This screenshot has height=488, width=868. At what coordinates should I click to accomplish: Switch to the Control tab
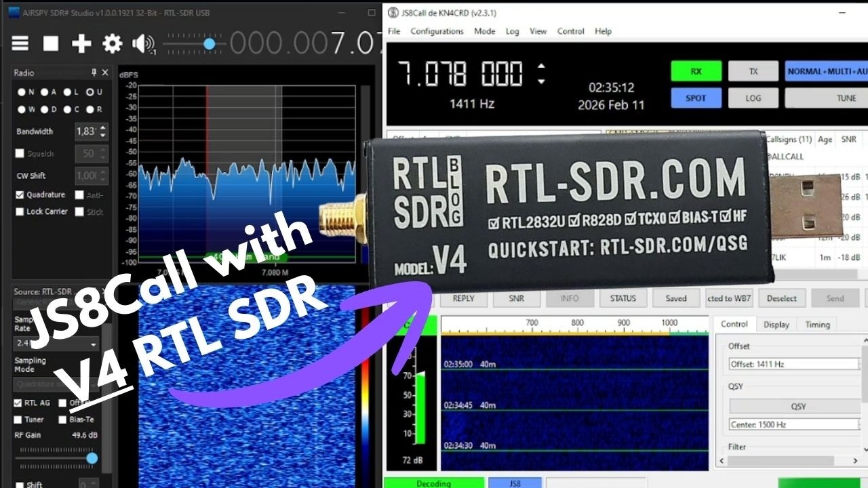click(734, 324)
